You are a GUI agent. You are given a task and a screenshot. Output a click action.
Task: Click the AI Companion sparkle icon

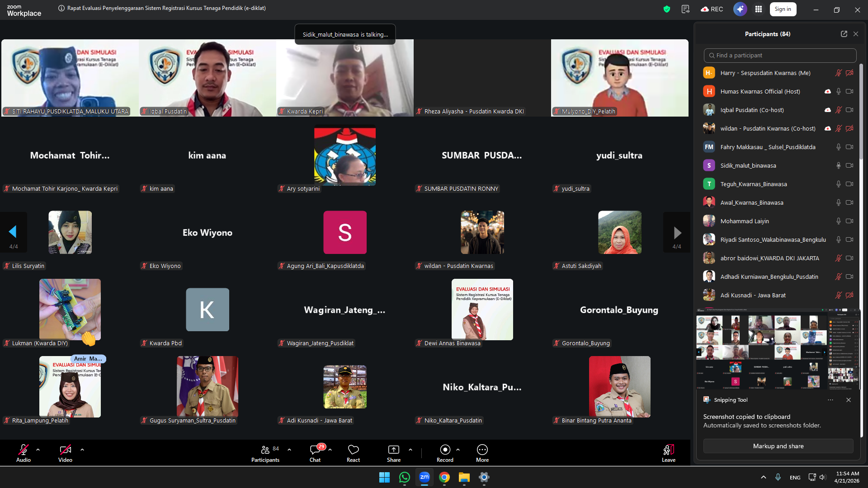click(740, 9)
